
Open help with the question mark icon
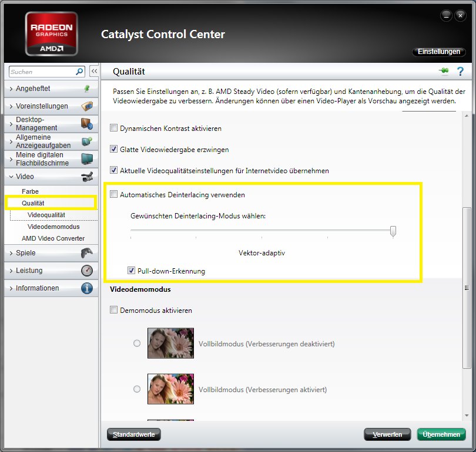460,72
